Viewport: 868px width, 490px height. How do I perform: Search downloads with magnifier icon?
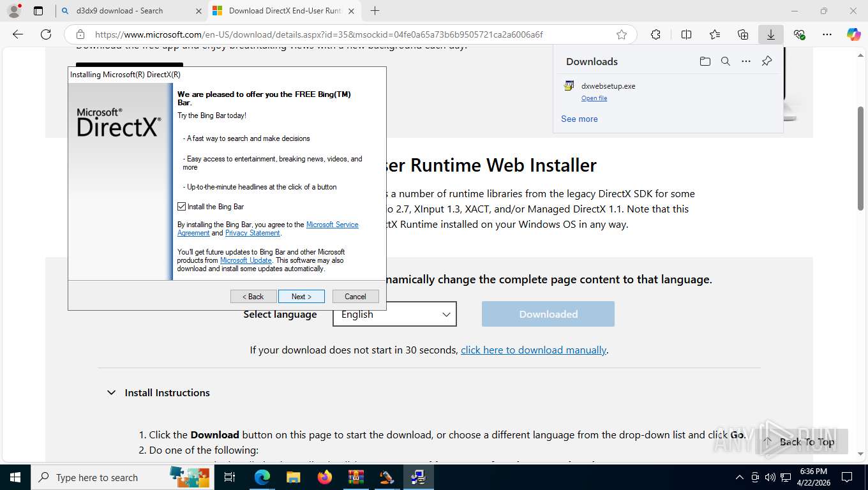725,61
